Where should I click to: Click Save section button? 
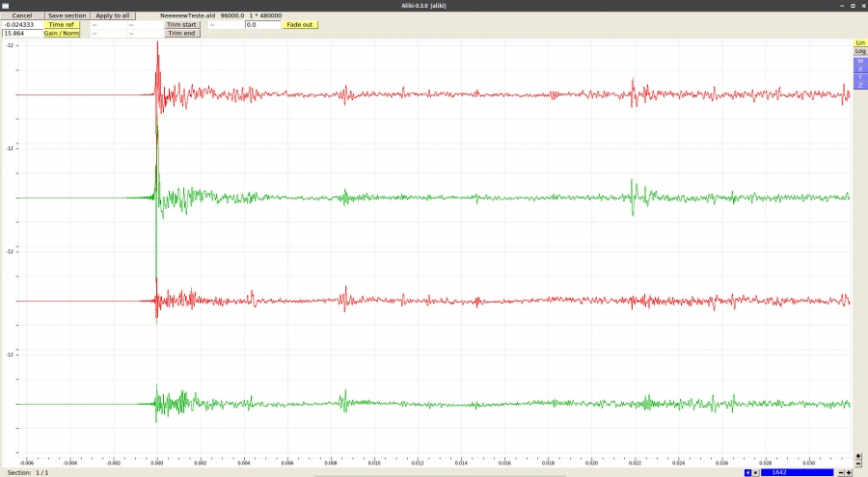click(x=67, y=15)
